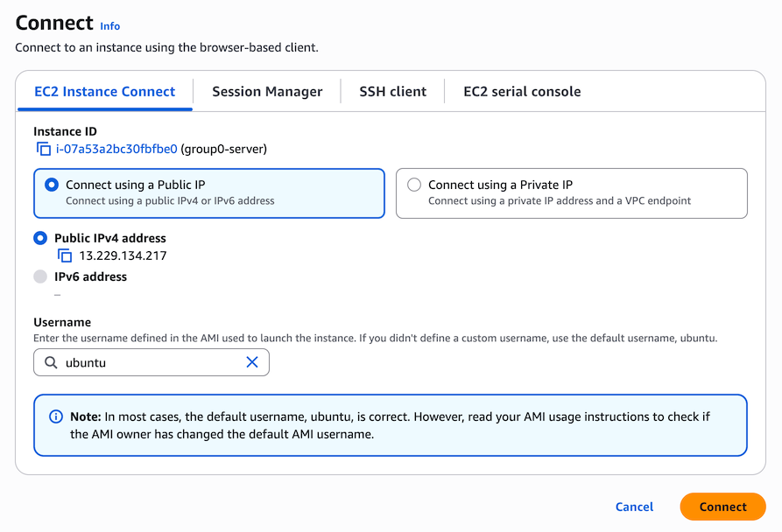Open the Info link beside the Connect heading
Viewport: 782px width, 532px height.
(x=110, y=26)
